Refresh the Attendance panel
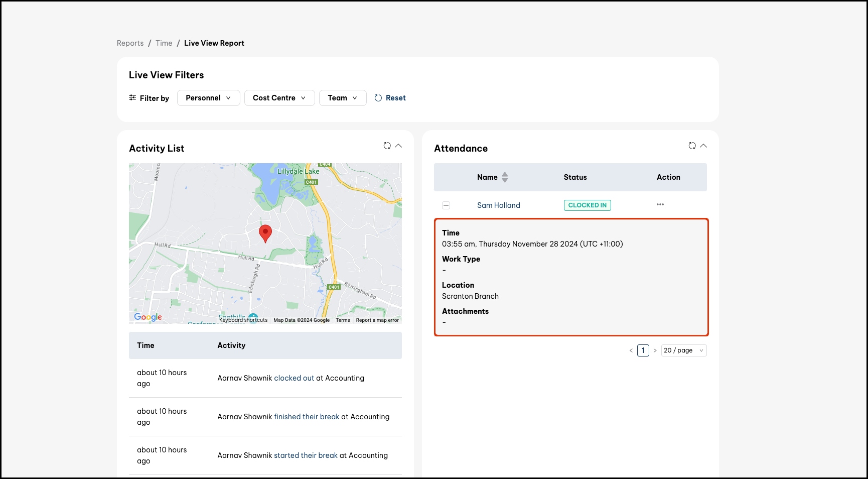Screen dimensions: 868x479 (692, 146)
